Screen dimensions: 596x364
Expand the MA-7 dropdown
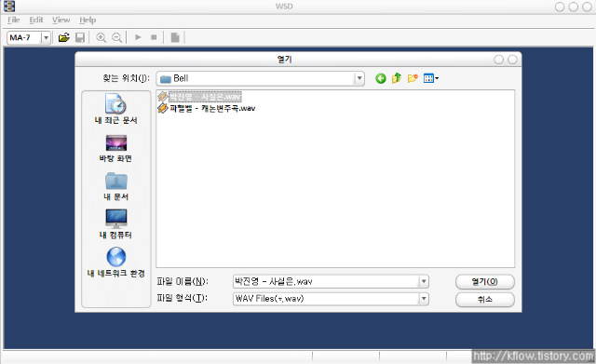tap(46, 37)
